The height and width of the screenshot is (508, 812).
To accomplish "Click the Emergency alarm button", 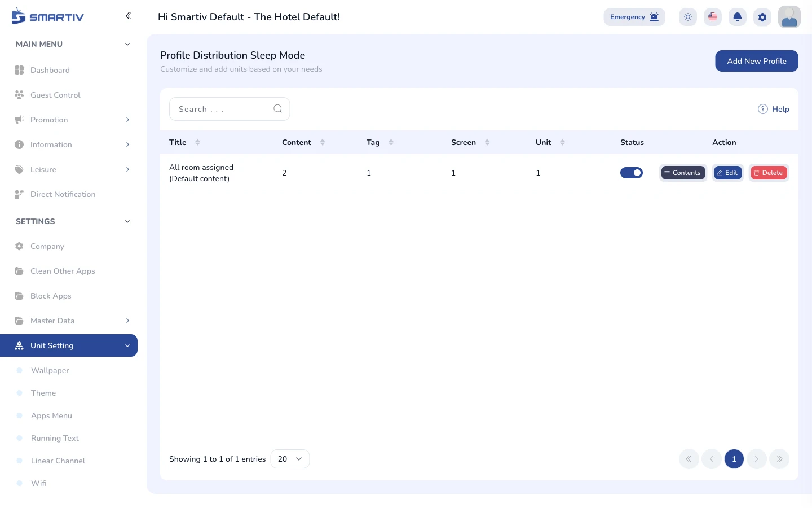I will click(x=634, y=17).
